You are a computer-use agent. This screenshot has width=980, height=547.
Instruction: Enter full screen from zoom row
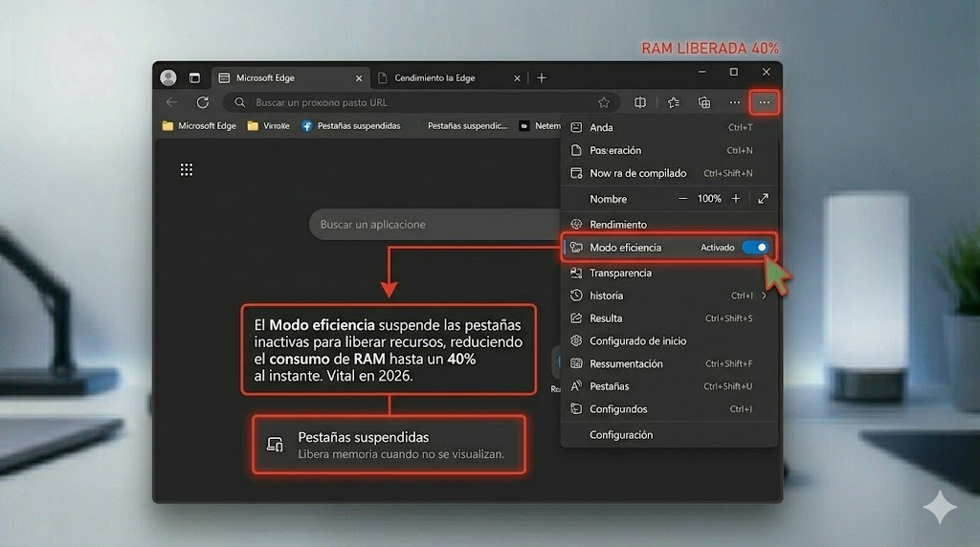[x=763, y=199]
